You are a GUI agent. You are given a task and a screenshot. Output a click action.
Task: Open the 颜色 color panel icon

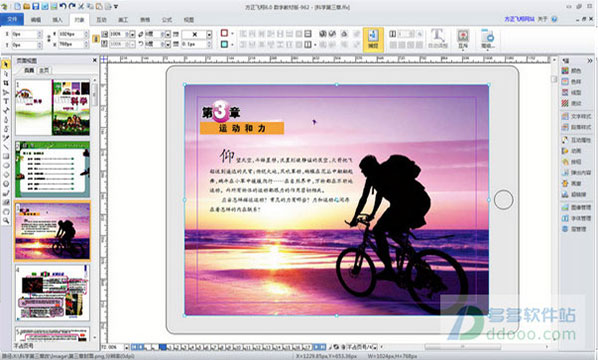(565, 71)
